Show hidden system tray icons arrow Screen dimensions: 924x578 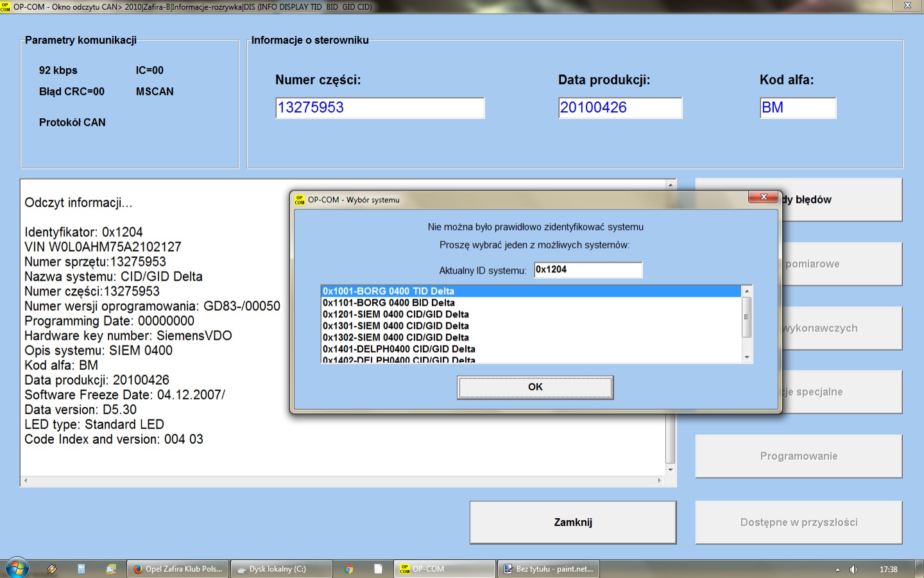coord(837,570)
